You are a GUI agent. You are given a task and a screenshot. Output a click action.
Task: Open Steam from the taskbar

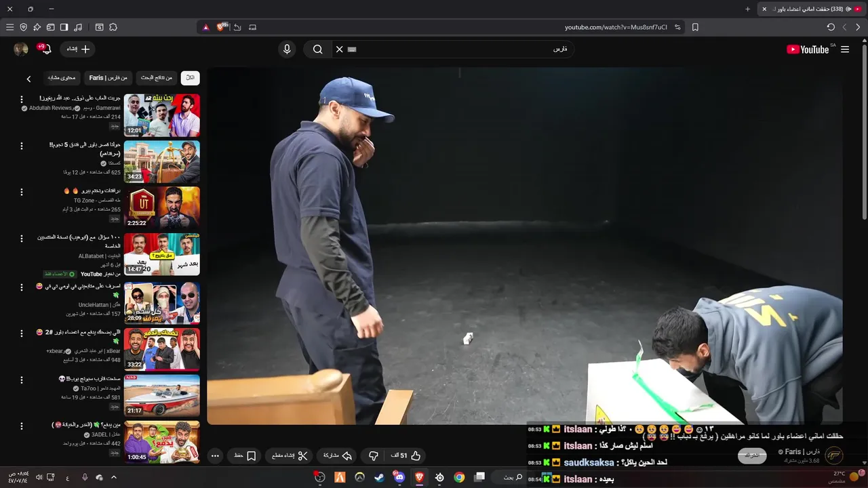(x=379, y=477)
